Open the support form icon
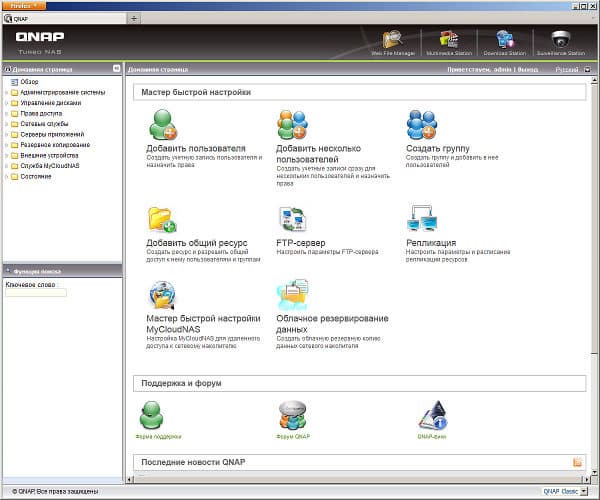 [152, 415]
